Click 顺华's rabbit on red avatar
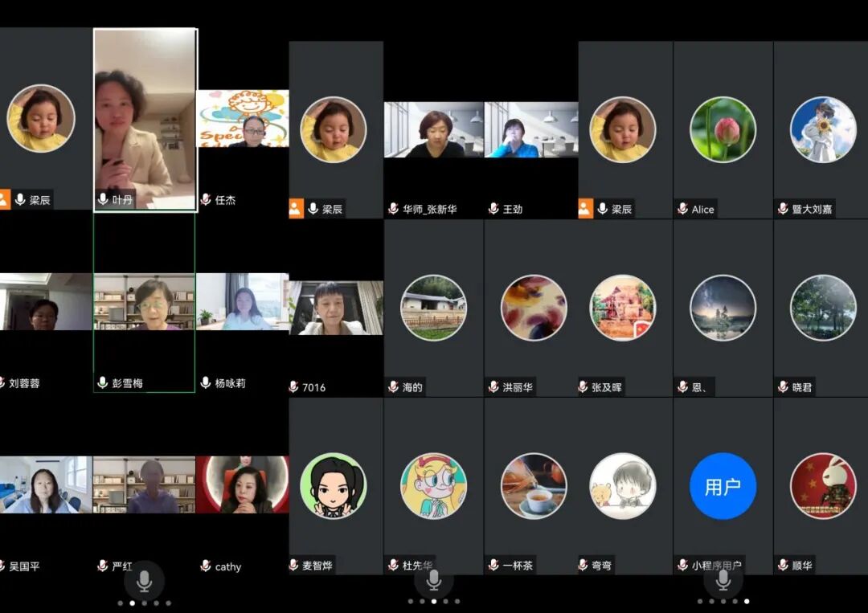The height and width of the screenshot is (613, 868). [x=823, y=486]
